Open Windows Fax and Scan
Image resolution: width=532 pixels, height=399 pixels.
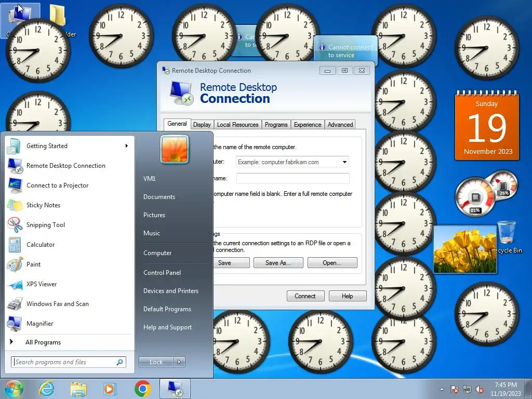68,303
